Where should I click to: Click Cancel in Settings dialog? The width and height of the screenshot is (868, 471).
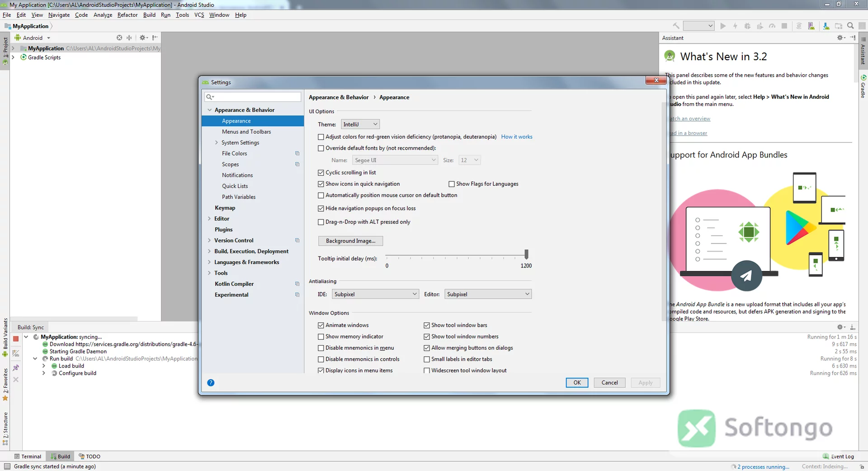point(609,383)
